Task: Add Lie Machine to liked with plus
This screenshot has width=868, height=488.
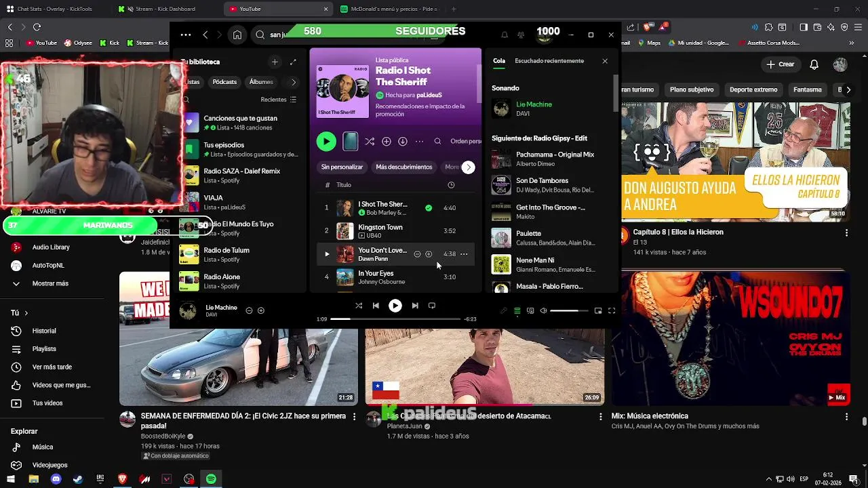Action: [261, 310]
